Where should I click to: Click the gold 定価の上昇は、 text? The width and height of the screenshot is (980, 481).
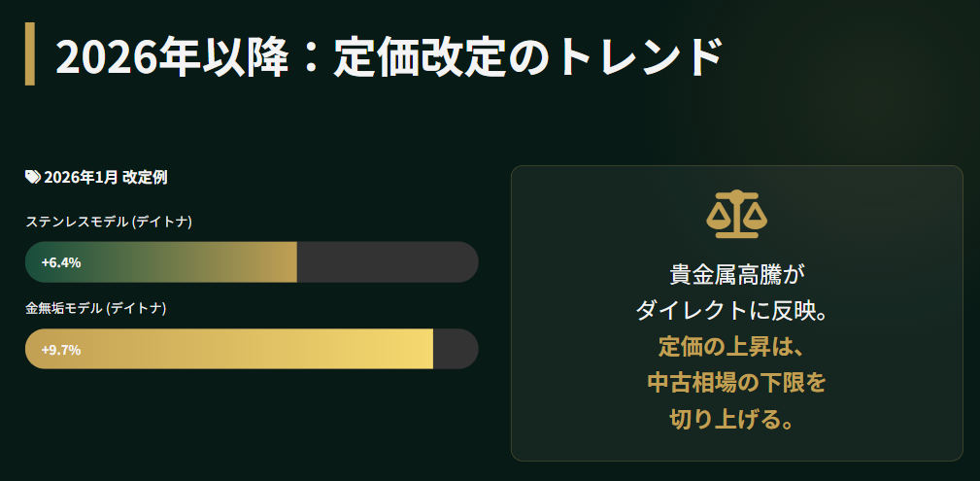pos(736,347)
